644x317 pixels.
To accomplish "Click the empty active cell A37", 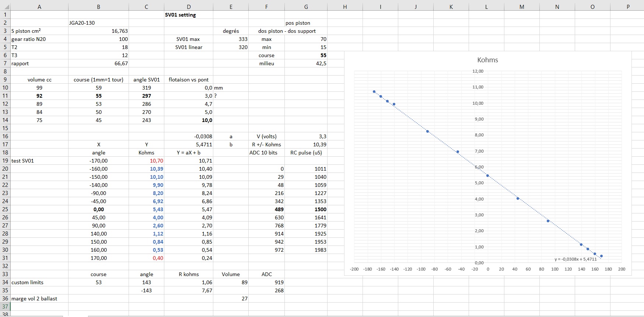I will (39, 307).
